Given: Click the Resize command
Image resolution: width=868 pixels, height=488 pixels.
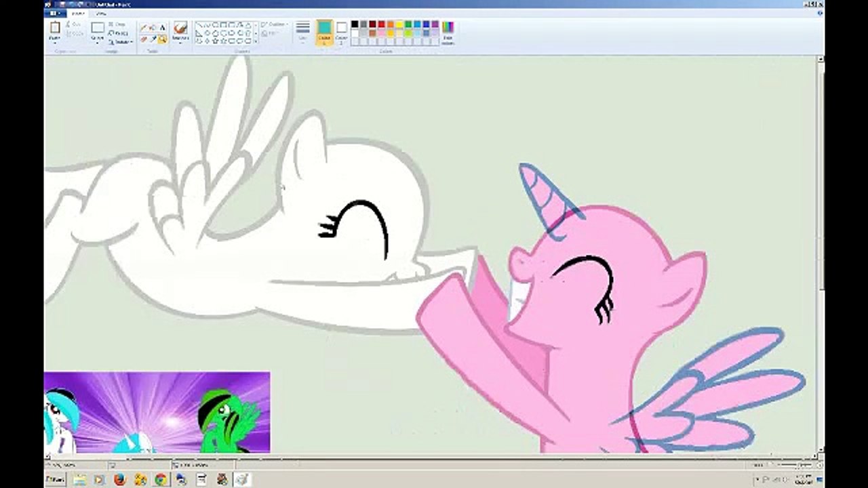Looking at the screenshot, I should [x=118, y=33].
